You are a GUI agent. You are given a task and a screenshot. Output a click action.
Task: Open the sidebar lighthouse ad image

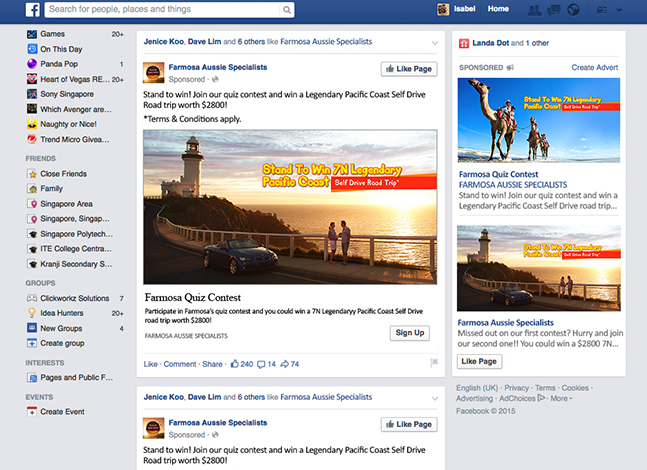538,268
